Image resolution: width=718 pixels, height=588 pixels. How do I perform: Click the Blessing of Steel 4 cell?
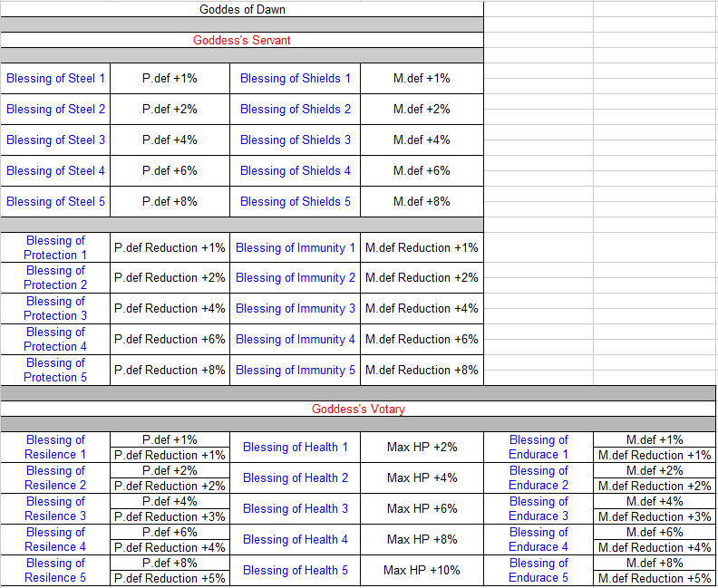click(x=55, y=171)
